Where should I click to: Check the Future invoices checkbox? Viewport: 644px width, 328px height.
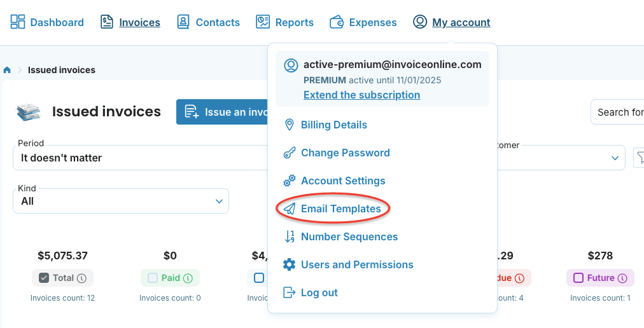point(578,278)
